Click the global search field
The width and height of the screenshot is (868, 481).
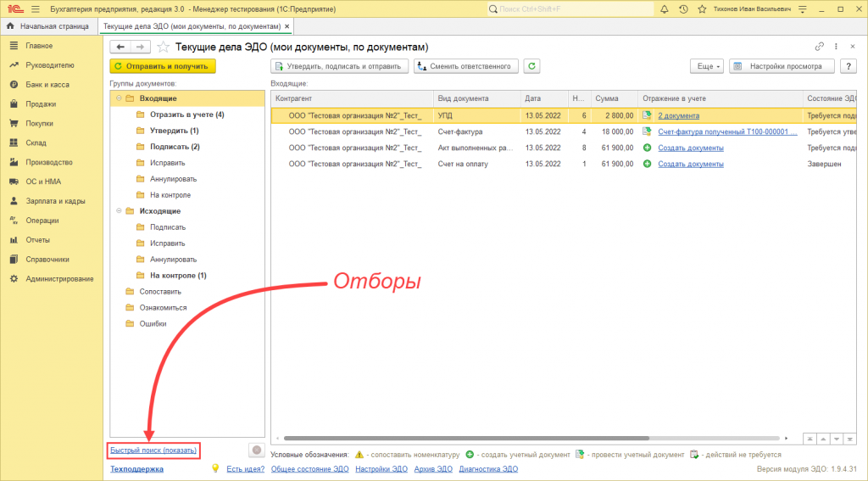pyautogui.click(x=570, y=8)
